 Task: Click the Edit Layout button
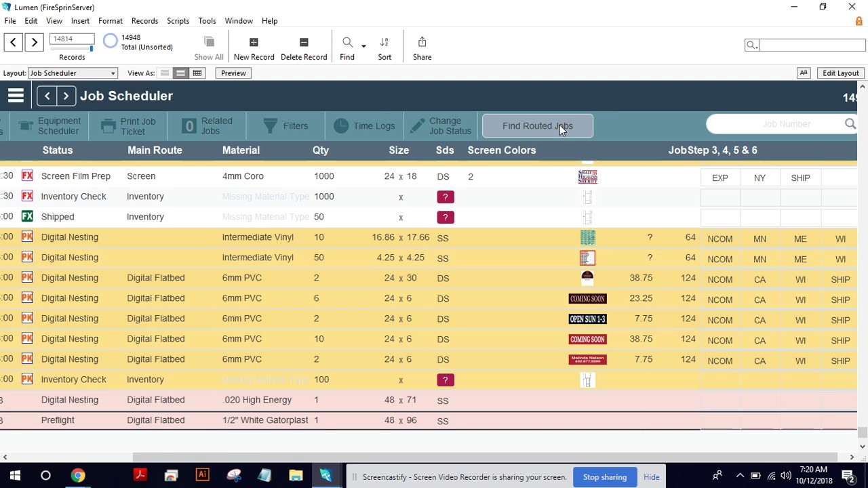[x=840, y=73]
